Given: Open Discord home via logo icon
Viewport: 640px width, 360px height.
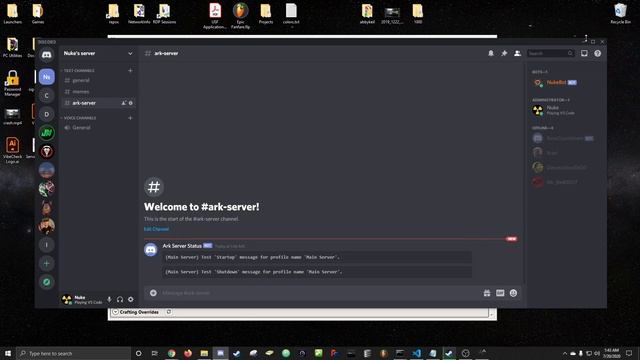Looking at the screenshot, I should tap(47, 55).
